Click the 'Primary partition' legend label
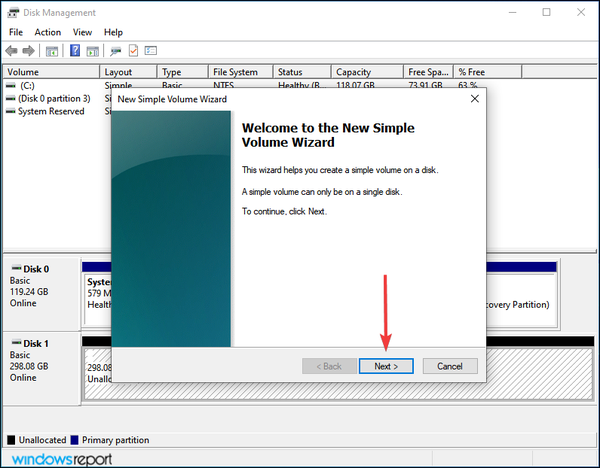The height and width of the screenshot is (468, 600). (116, 440)
